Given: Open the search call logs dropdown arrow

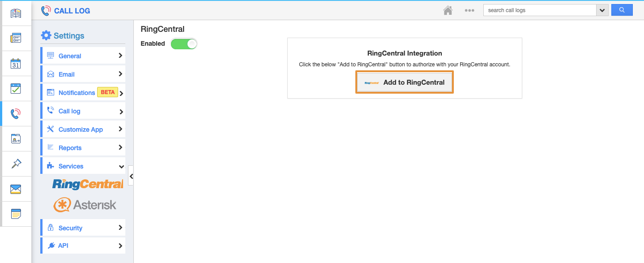Looking at the screenshot, I should [602, 10].
